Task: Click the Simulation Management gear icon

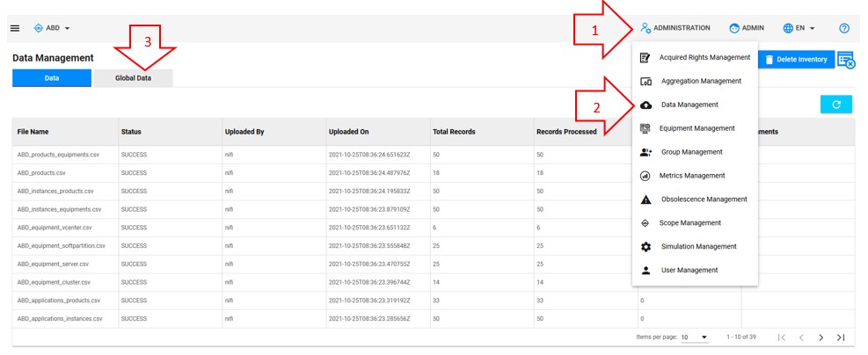Action: coord(646,247)
